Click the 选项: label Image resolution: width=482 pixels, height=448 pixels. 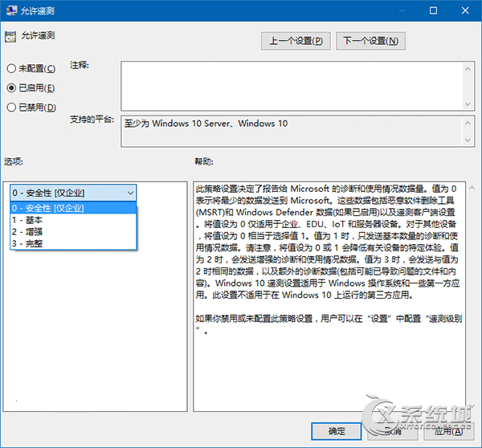14,161
